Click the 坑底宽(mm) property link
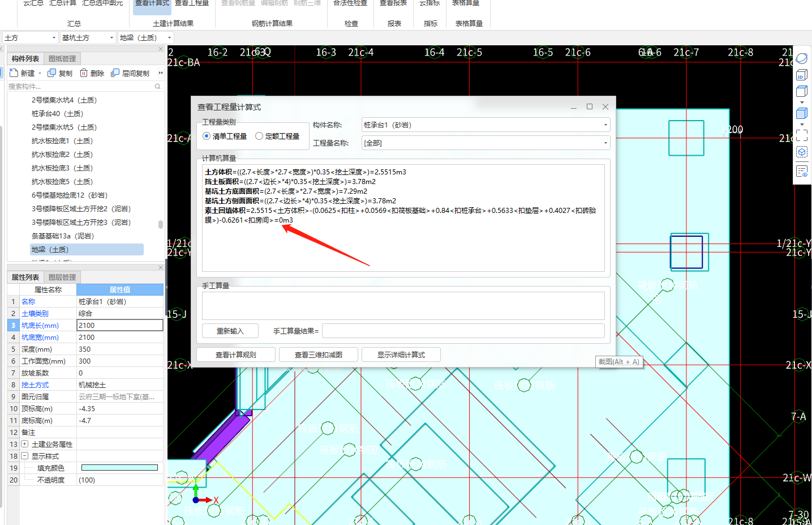This screenshot has height=525, width=812. point(40,338)
